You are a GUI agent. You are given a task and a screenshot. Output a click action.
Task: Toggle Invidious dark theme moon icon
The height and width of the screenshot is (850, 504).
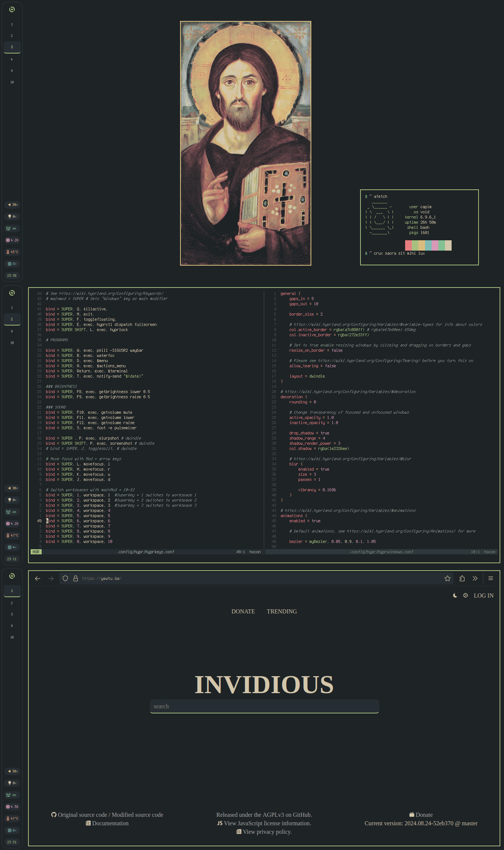pyautogui.click(x=455, y=595)
